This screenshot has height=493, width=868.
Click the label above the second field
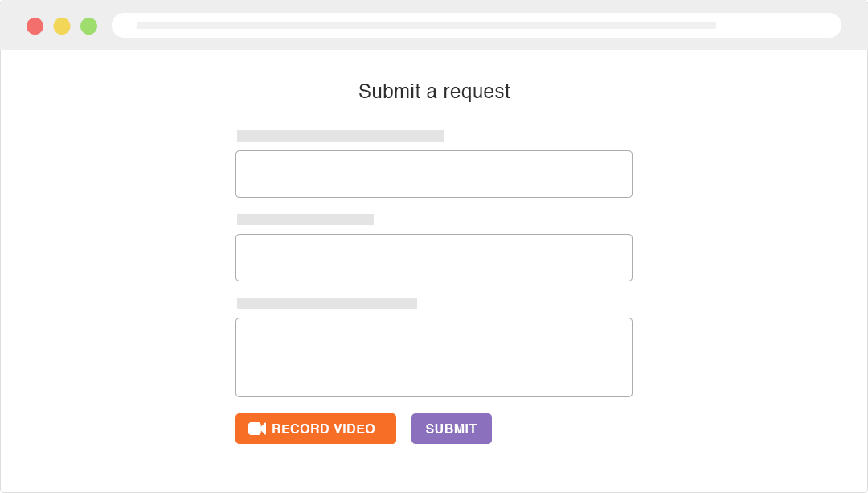pos(305,220)
